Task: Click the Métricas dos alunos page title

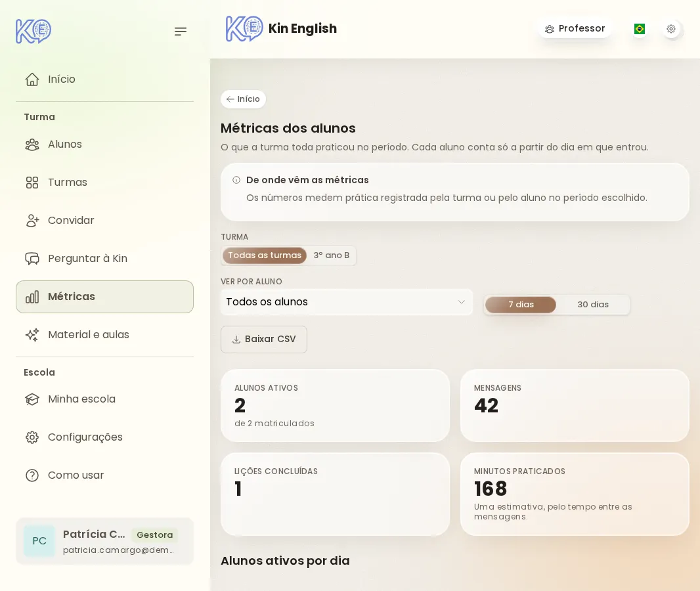Action: 288,128
